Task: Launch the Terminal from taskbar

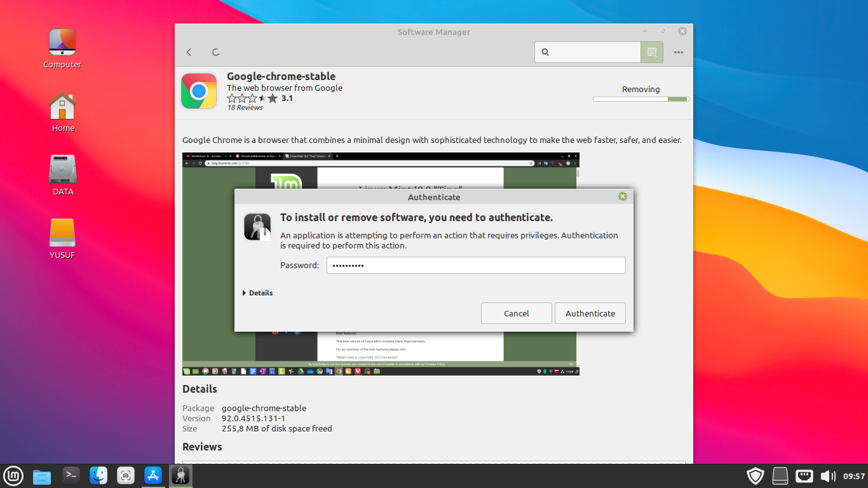Action: 71,475
